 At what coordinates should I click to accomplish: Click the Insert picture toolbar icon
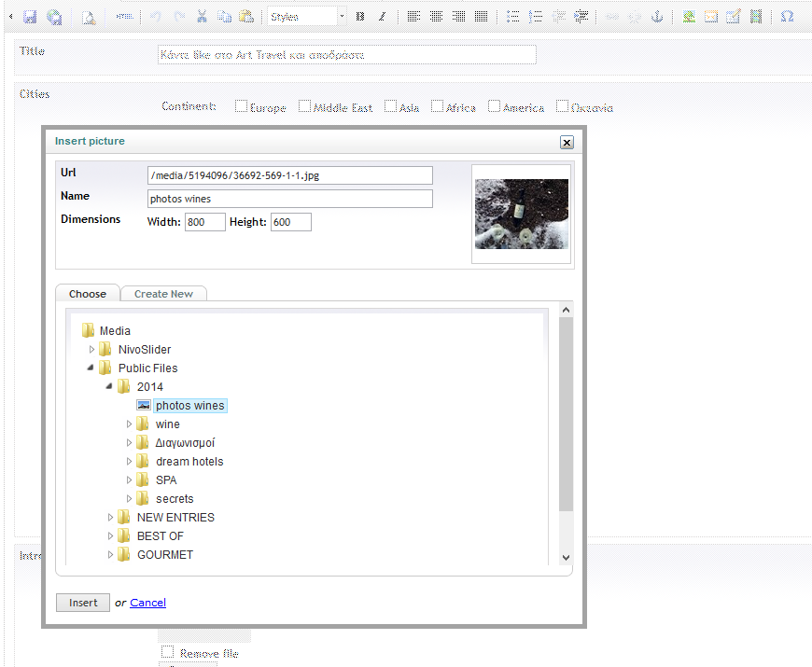pyautogui.click(x=688, y=17)
